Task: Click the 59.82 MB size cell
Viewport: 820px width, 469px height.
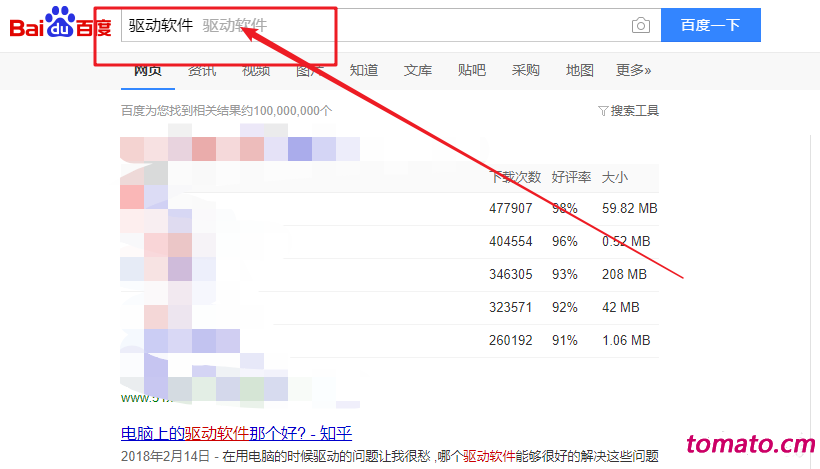Action: coord(630,208)
